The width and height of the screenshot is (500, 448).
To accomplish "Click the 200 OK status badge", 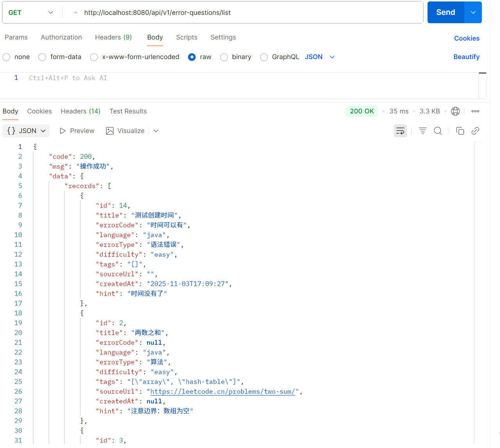I will (362, 111).
